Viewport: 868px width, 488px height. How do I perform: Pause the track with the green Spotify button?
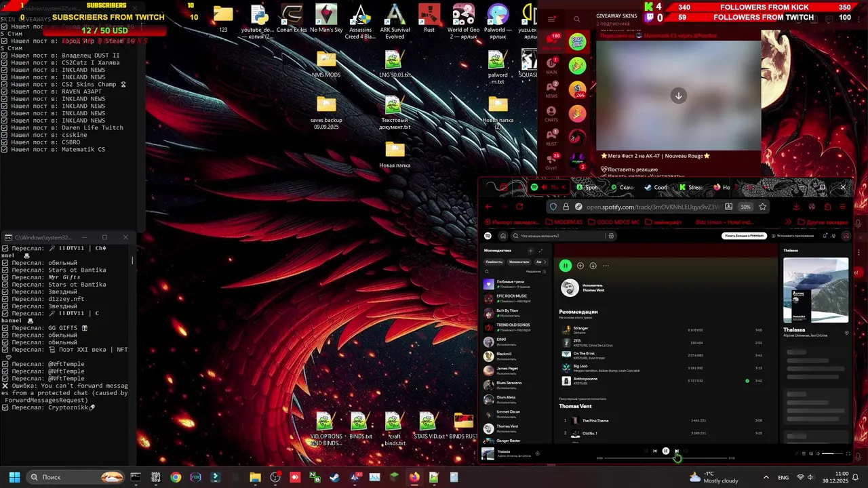pos(565,266)
